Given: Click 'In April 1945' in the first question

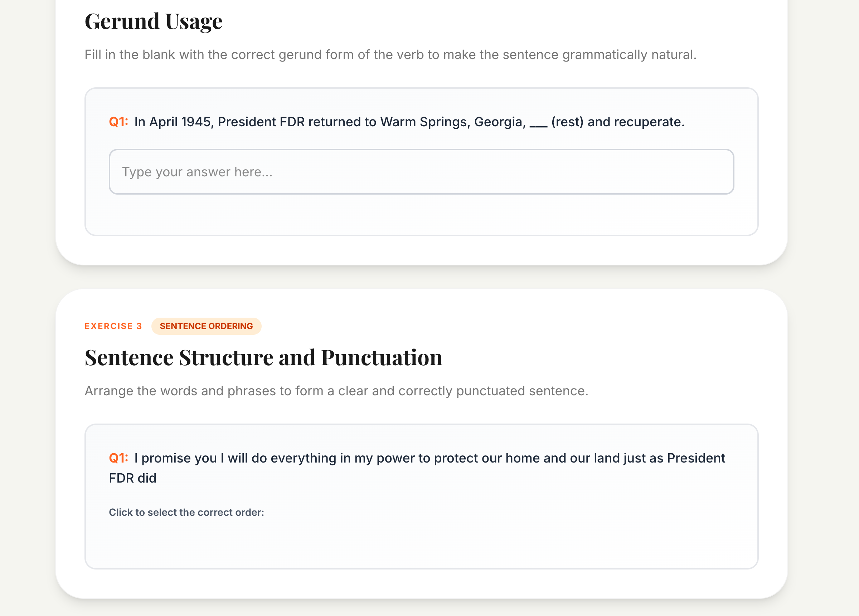Looking at the screenshot, I should pos(174,122).
